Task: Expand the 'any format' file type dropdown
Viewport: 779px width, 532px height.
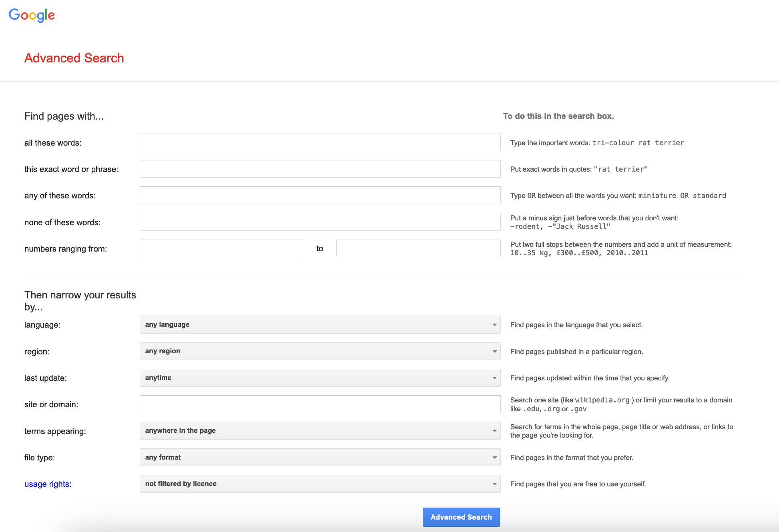Action: point(320,457)
